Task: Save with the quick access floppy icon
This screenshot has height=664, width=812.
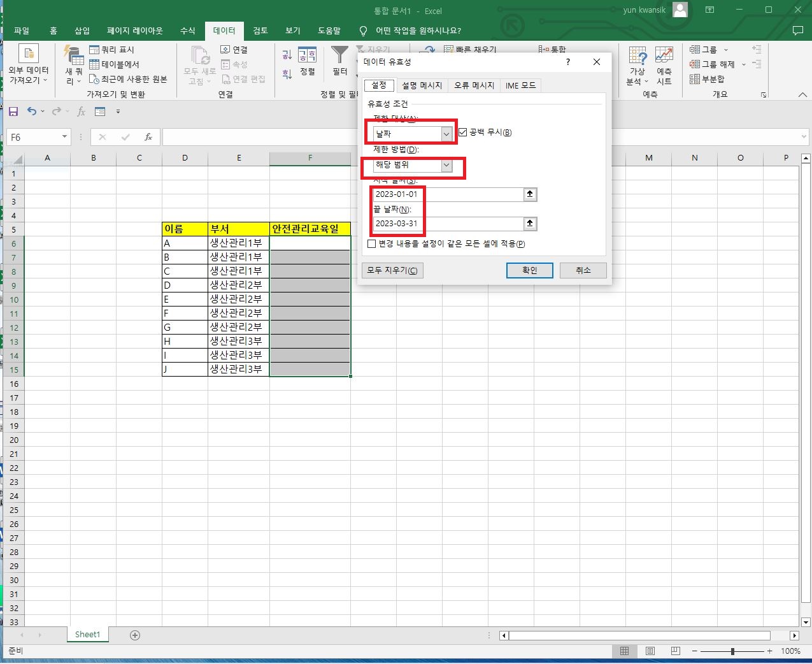Action: (13, 112)
